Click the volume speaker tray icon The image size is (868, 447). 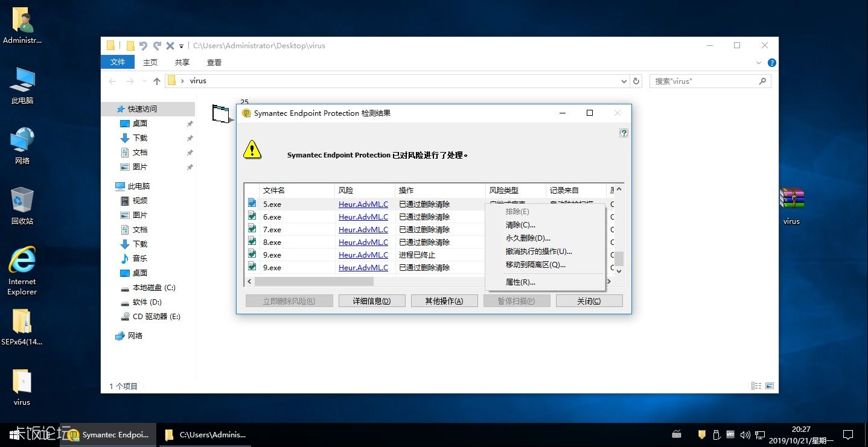pos(745,434)
